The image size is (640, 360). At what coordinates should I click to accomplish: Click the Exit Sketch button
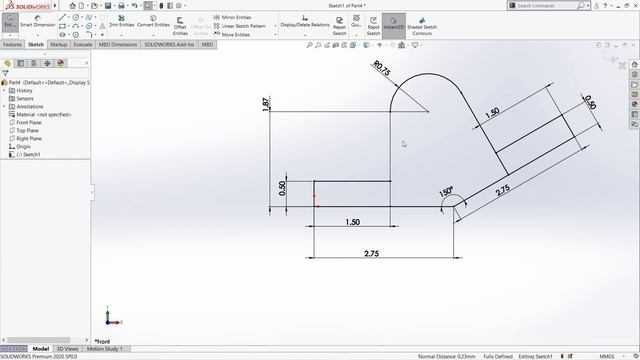(10, 21)
